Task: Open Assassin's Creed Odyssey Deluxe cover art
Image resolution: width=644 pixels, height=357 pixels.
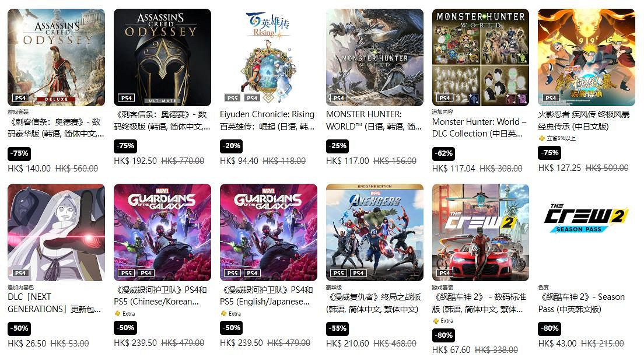Action: [x=56, y=58]
